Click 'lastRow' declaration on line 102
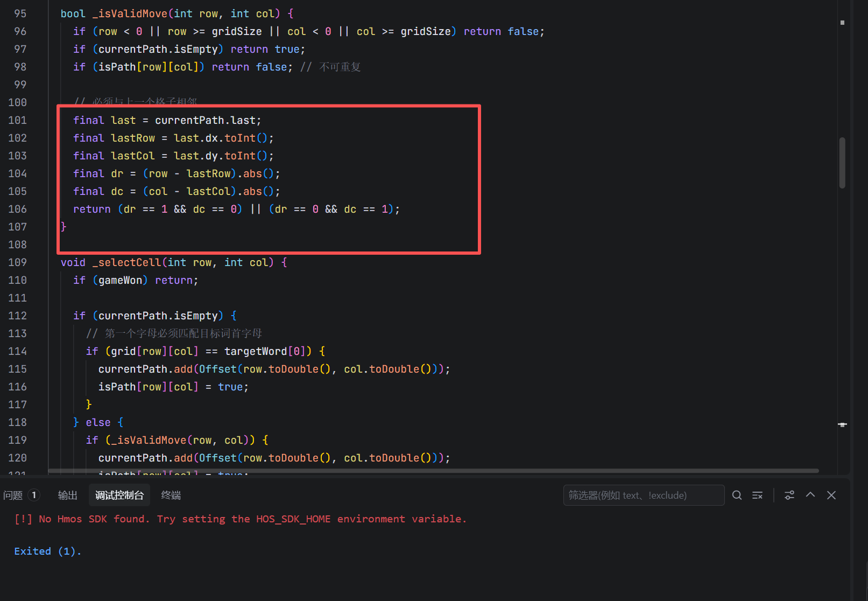 (133, 138)
